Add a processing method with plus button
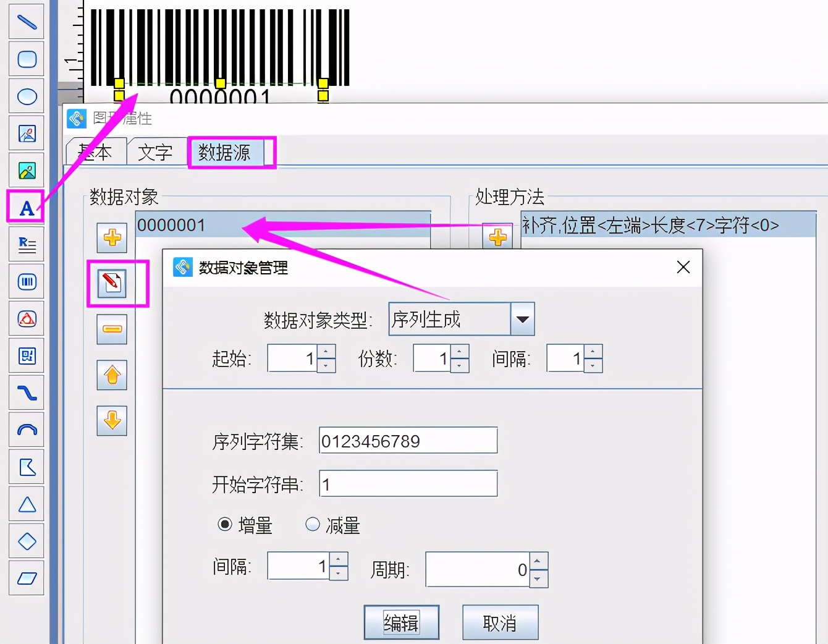This screenshot has width=828, height=644. [x=497, y=237]
